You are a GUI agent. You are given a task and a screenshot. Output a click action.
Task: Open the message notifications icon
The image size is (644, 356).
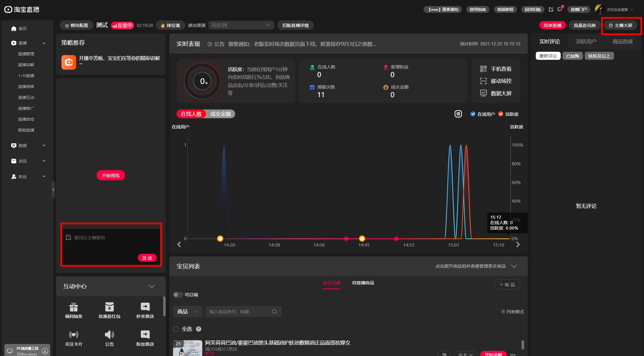560,9
